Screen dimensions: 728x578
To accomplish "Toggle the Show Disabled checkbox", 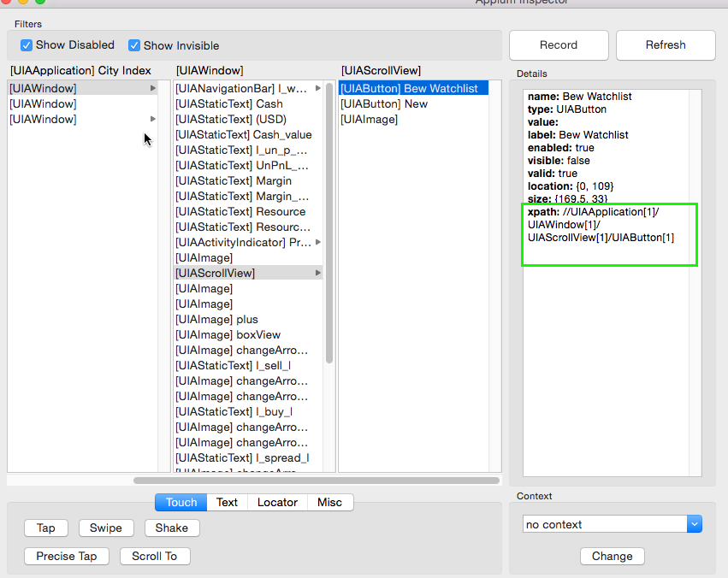I will tap(27, 45).
